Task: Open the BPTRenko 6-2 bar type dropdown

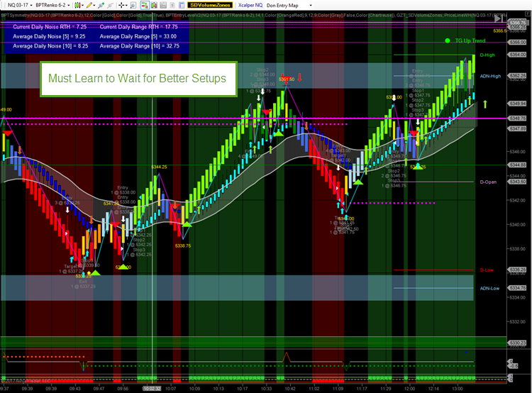Action: 52,5
